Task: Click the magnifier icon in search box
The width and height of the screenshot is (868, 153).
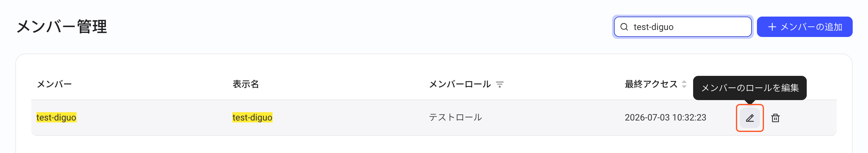Action: click(x=624, y=27)
